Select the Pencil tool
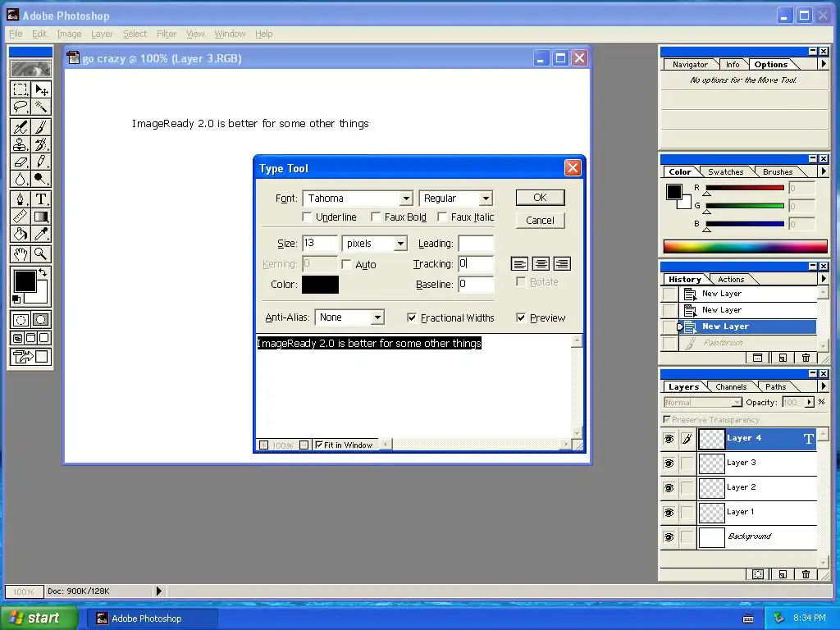This screenshot has height=630, width=840. coord(41,162)
